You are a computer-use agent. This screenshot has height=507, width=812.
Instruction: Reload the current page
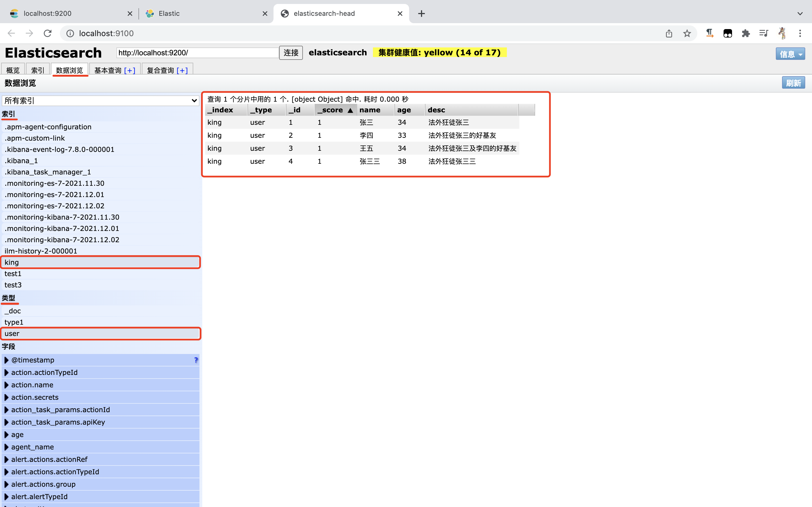pyautogui.click(x=48, y=33)
